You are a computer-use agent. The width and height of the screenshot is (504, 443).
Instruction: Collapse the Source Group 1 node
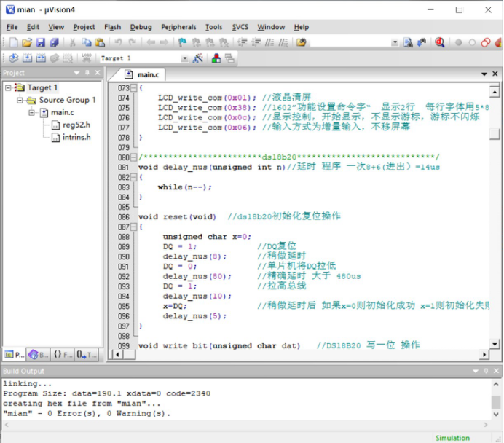tap(20, 100)
